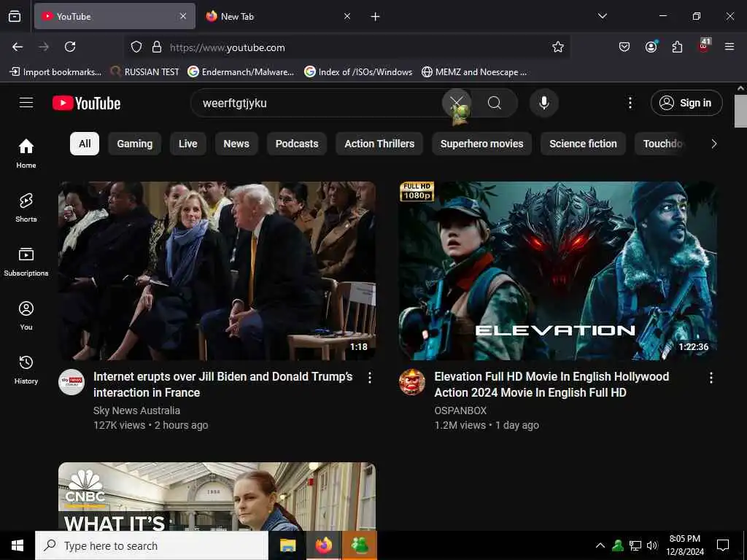Open Windows Start menu

click(18, 545)
